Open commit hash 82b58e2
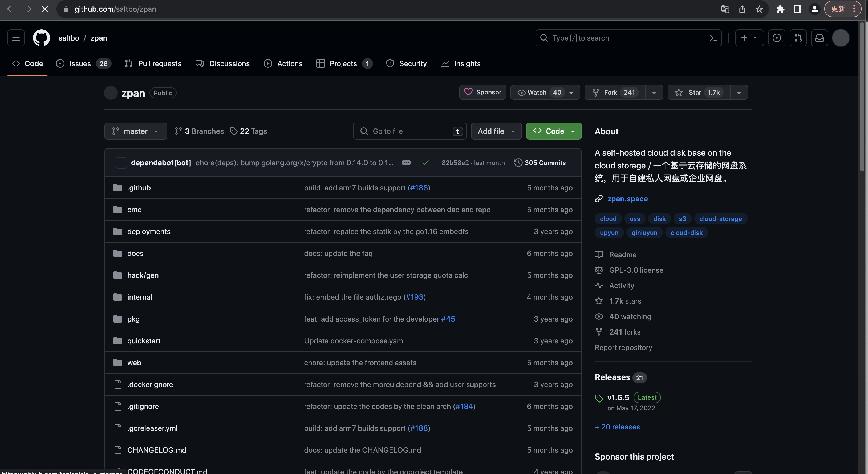This screenshot has height=474, width=868. tap(455, 163)
